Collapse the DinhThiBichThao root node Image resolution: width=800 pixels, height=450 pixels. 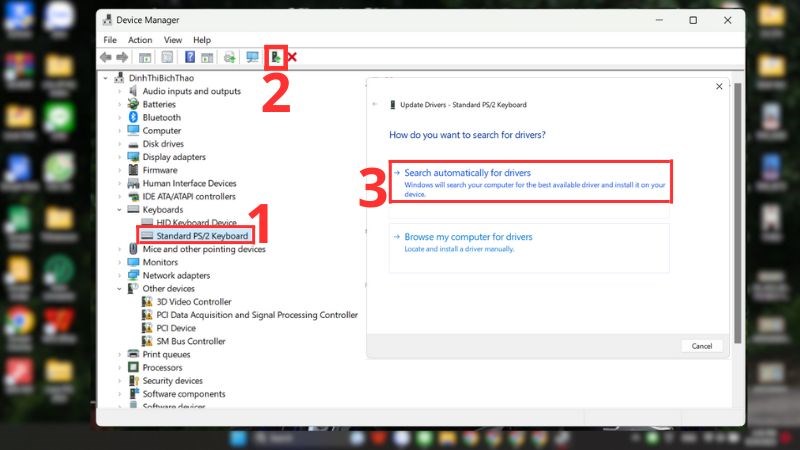coord(106,78)
